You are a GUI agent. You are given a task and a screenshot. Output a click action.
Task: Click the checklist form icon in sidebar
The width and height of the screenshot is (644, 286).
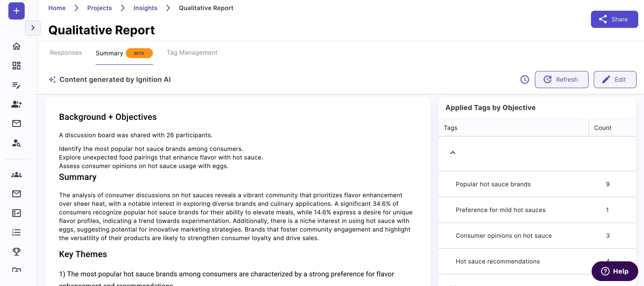click(17, 213)
